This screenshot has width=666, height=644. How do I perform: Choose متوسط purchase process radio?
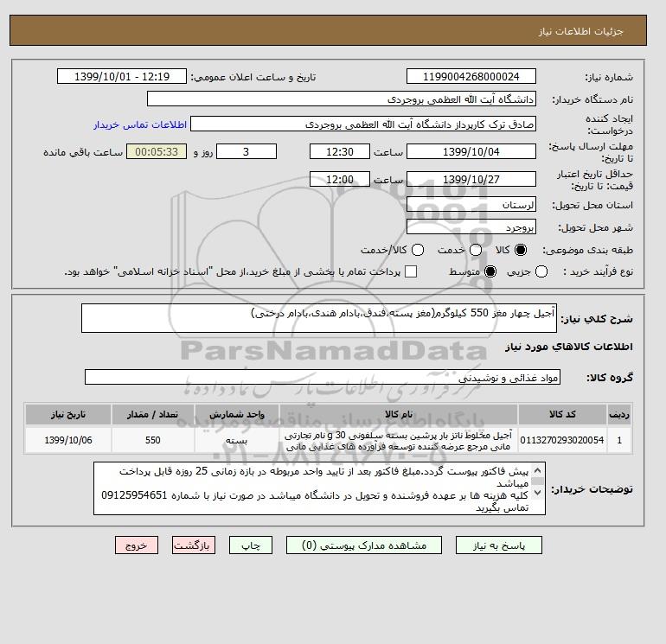[x=490, y=271]
